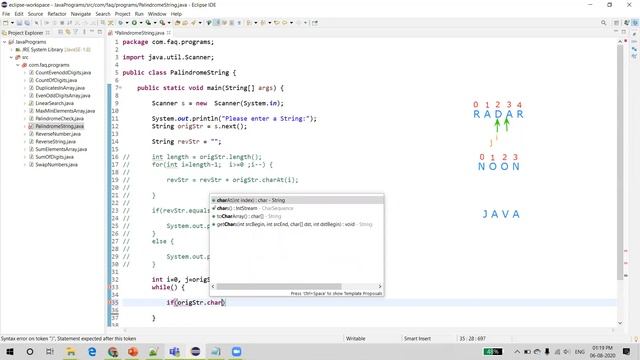Open the File menu

(6, 14)
